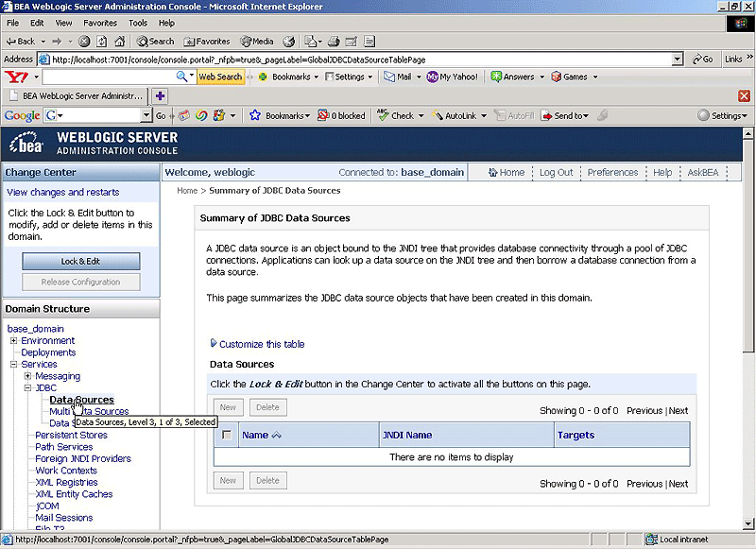The width and height of the screenshot is (756, 549).
Task: Click the scrollbar down arrow
Action: tap(747, 523)
